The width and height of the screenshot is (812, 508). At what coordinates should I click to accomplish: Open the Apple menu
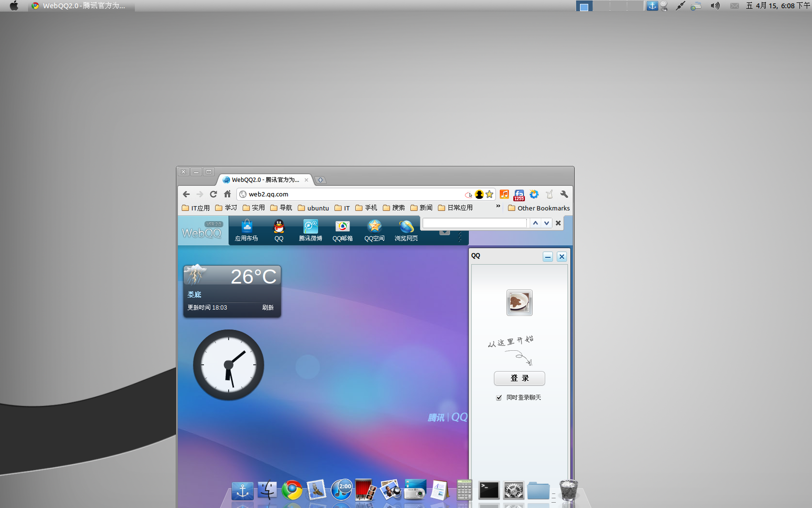pyautogui.click(x=14, y=6)
